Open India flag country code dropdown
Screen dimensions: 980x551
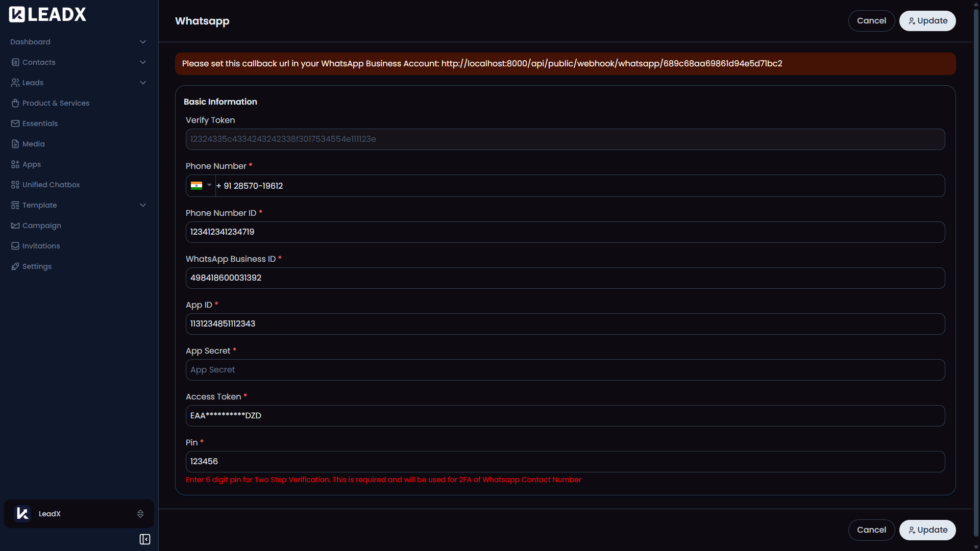click(x=201, y=186)
